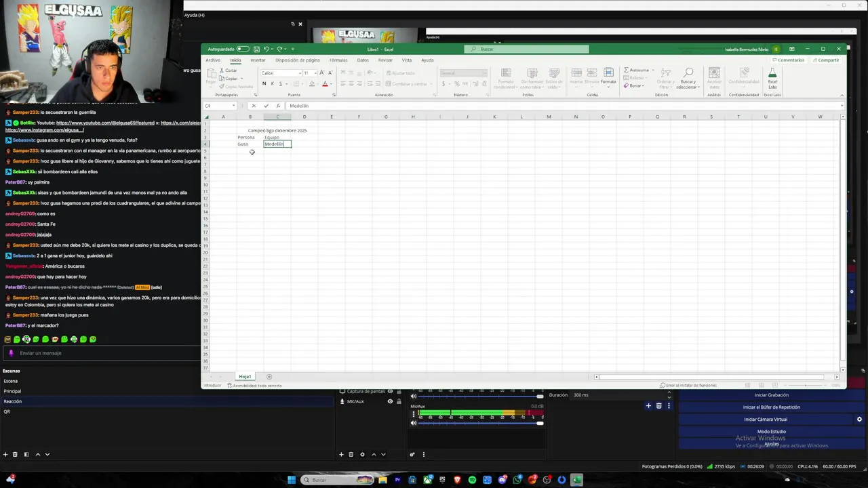The width and height of the screenshot is (868, 488).
Task: Toggle underline (S) formatting
Action: pyautogui.click(x=280, y=84)
